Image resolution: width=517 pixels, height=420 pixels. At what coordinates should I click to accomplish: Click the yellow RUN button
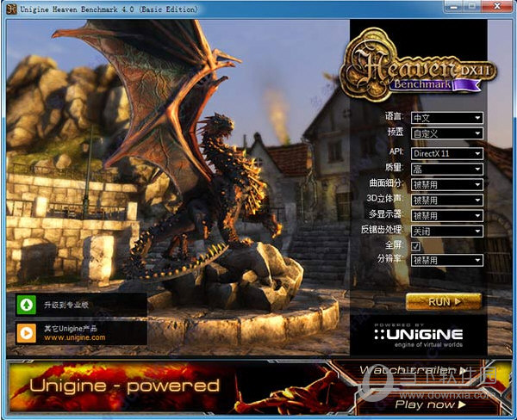pos(444,301)
